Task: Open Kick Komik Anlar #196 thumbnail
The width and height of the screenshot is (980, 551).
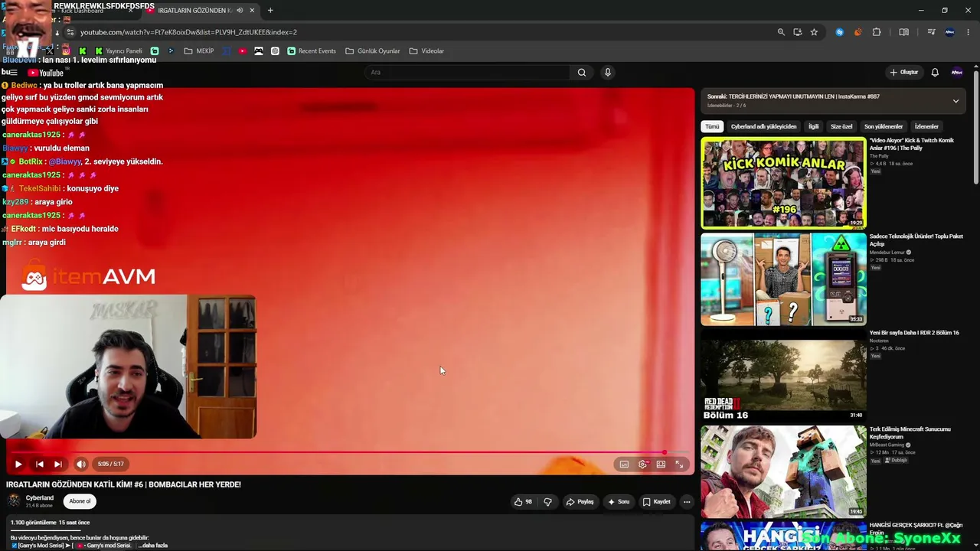Action: 783,183
